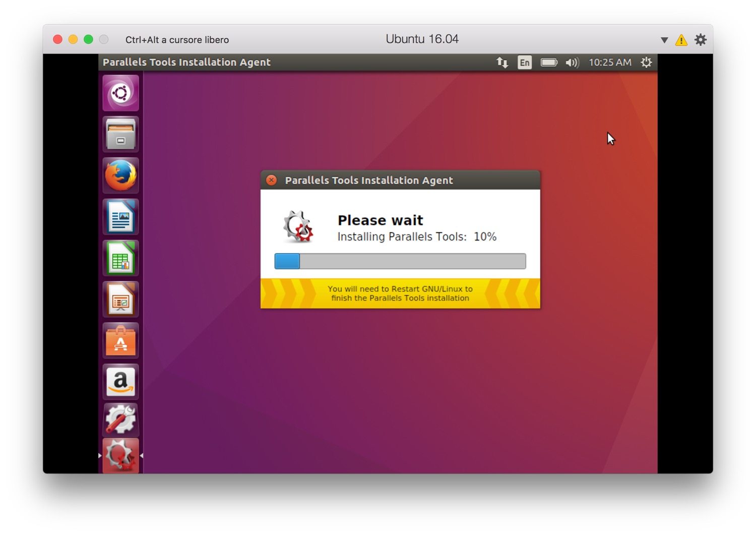Open the 10:25 AM clock menu
The width and height of the screenshot is (756, 535).
610,63
